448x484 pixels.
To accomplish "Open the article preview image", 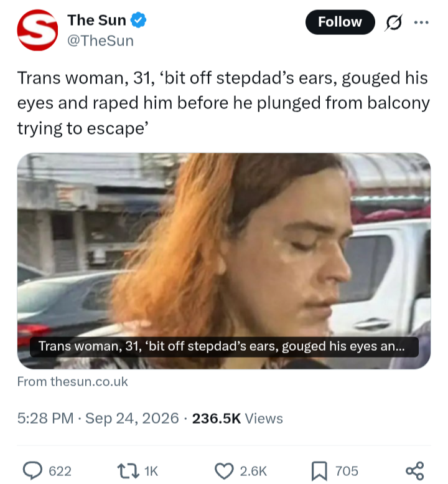I will coord(224,261).
